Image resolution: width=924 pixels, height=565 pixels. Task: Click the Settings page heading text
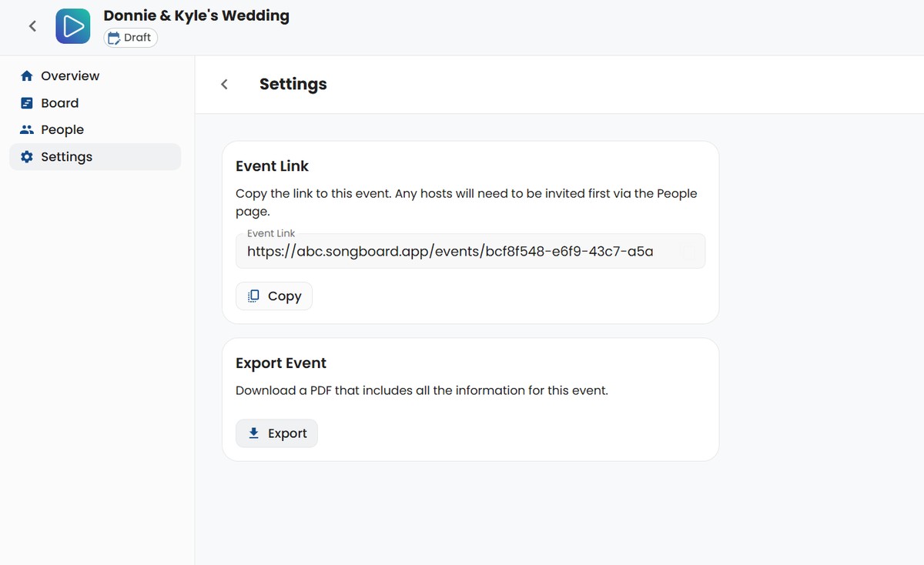coord(293,84)
